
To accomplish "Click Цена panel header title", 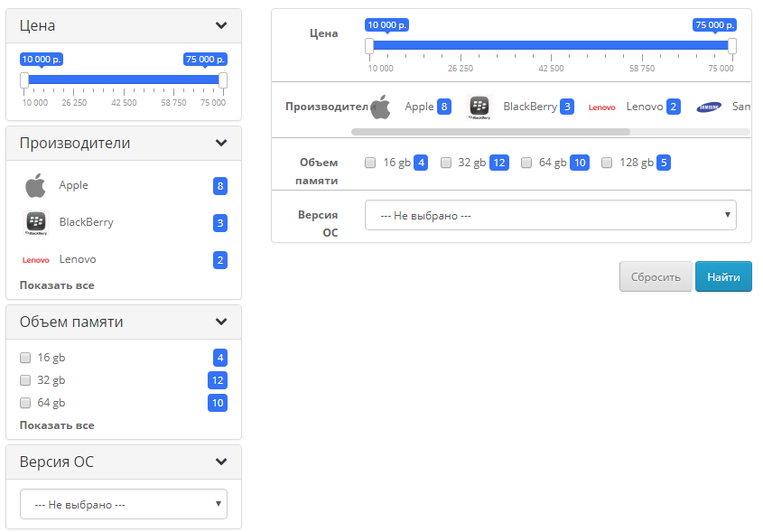I will (x=37, y=26).
